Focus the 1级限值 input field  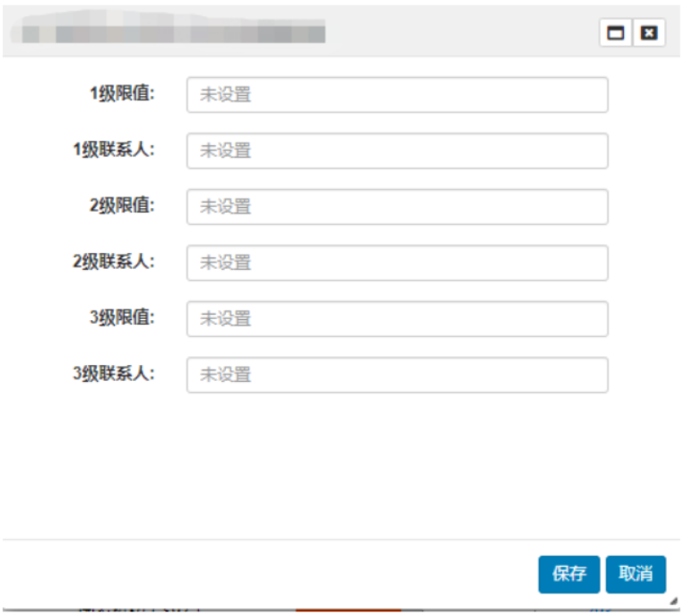click(397, 95)
